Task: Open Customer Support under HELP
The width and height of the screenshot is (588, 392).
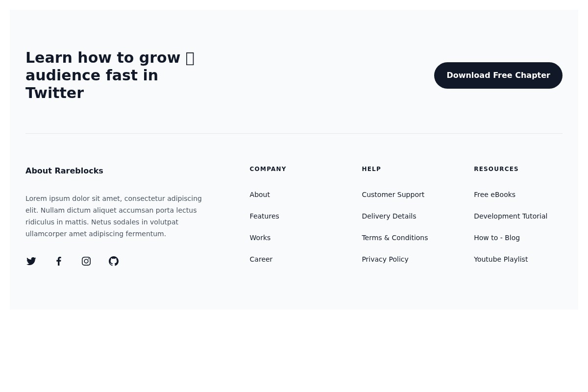Action: point(393,195)
